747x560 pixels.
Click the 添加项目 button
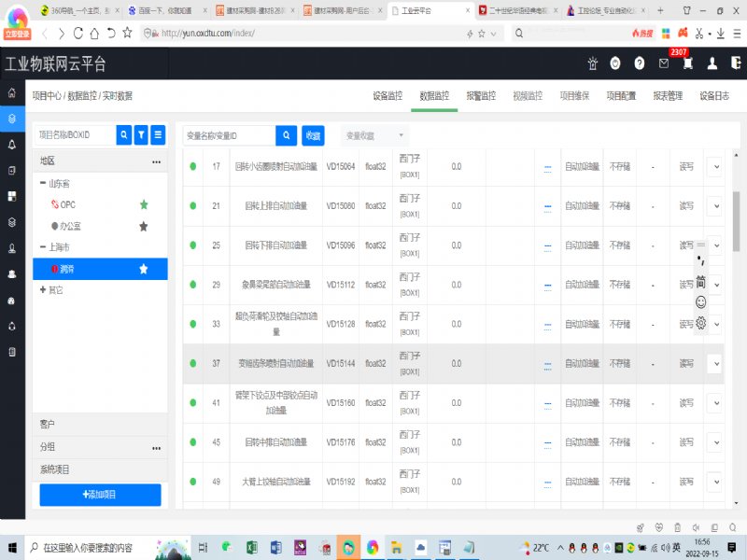[x=100, y=494]
